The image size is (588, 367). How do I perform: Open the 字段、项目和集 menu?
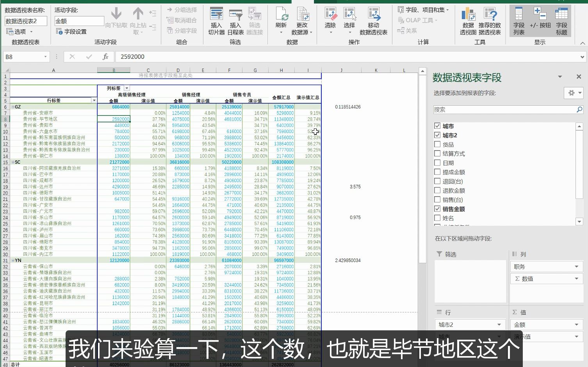[x=422, y=9]
